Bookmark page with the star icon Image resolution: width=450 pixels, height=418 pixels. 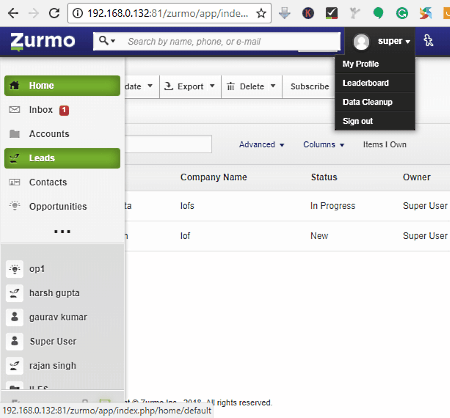(261, 13)
